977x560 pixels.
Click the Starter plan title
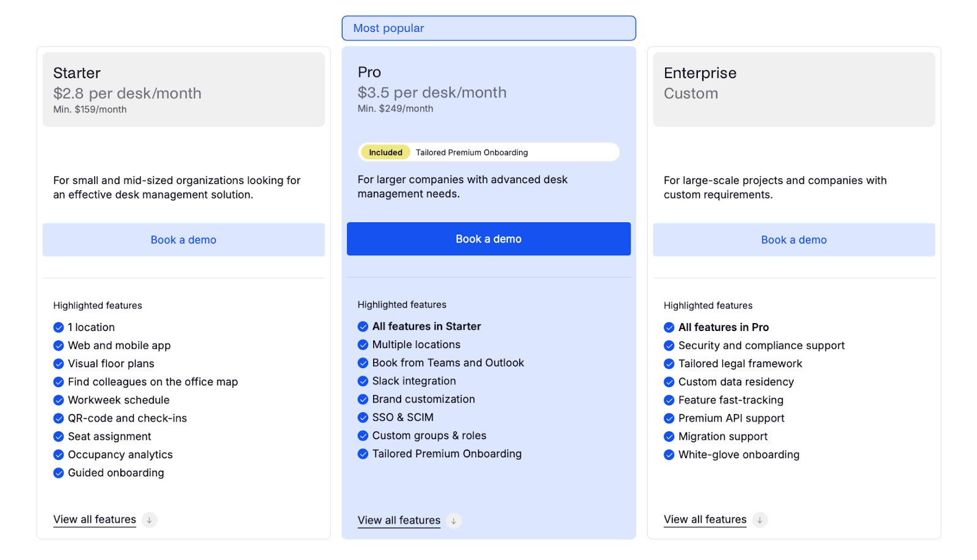[x=77, y=73]
